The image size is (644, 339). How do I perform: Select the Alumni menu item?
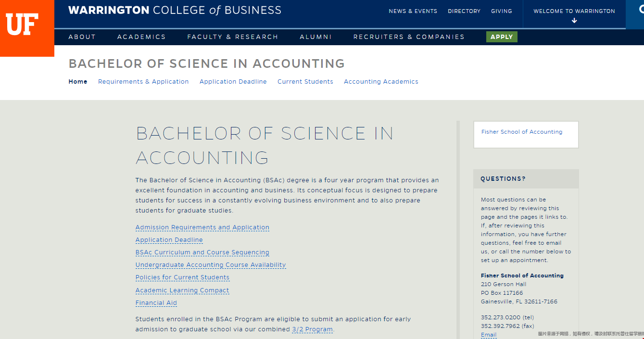pyautogui.click(x=316, y=37)
